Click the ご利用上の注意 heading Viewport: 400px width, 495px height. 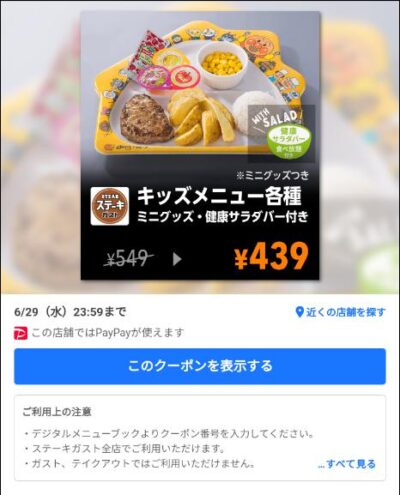[57, 412]
